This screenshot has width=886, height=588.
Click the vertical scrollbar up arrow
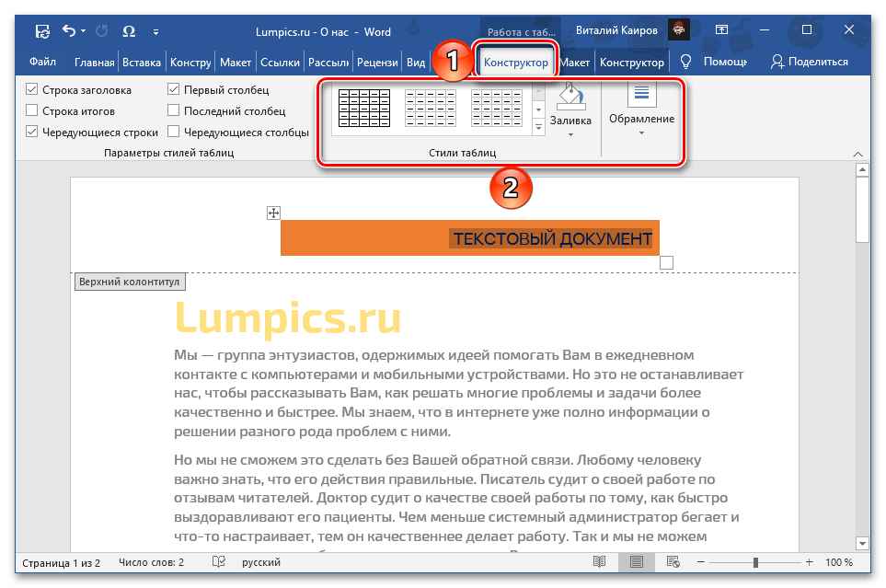[862, 169]
